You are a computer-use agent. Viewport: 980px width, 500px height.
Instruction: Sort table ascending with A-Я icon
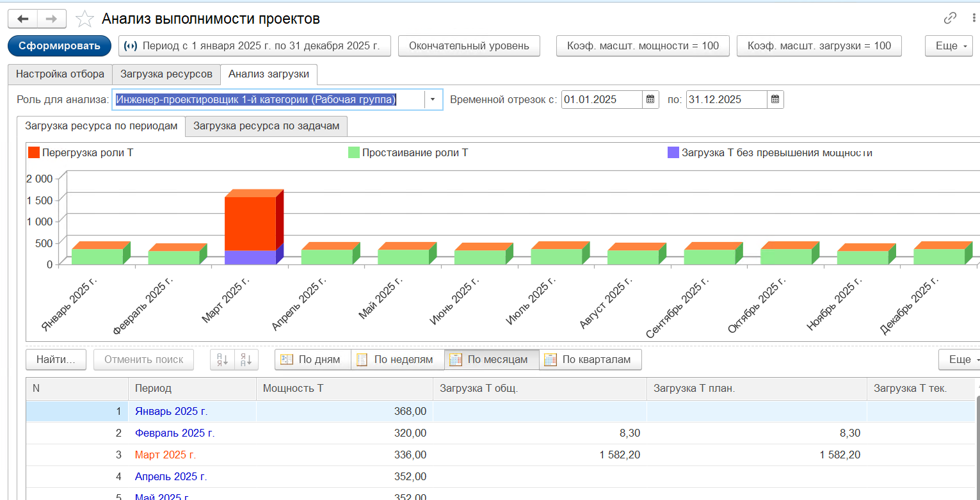(x=223, y=360)
